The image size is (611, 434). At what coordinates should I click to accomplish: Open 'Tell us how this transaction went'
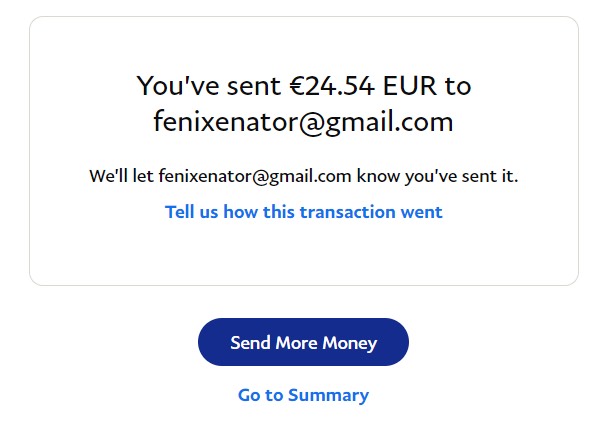point(303,212)
